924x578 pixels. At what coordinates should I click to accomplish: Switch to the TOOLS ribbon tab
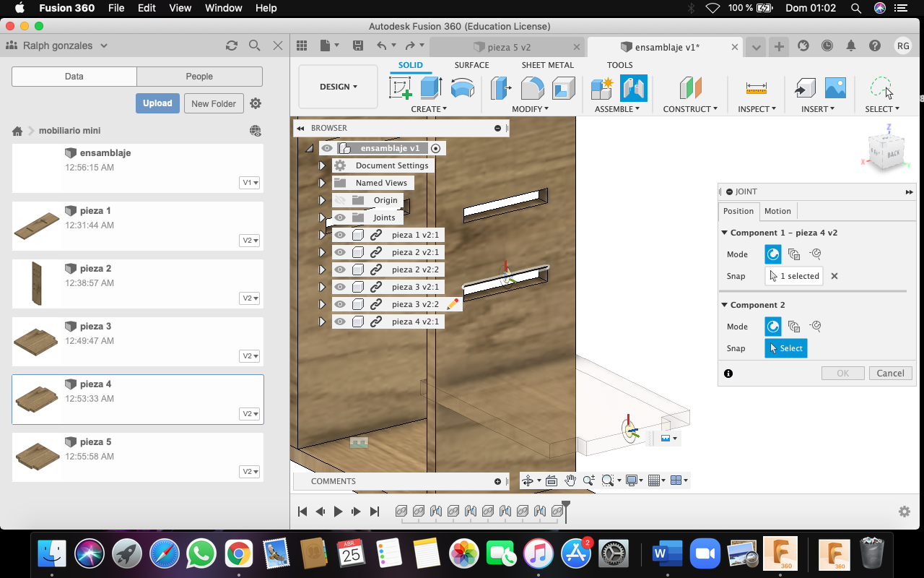(x=619, y=65)
